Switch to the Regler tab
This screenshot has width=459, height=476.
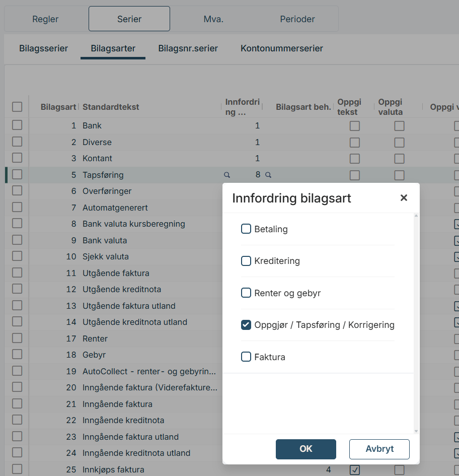pos(45,19)
